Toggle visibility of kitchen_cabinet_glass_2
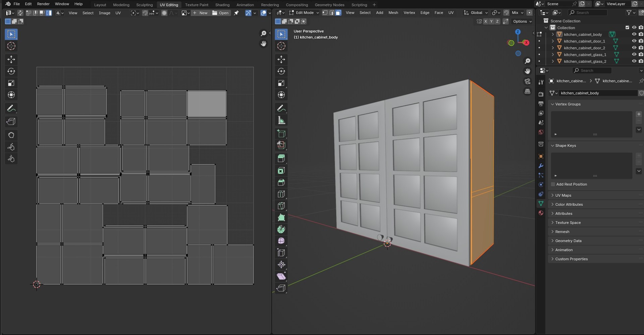Viewport: 644px width, 335px height. point(634,61)
